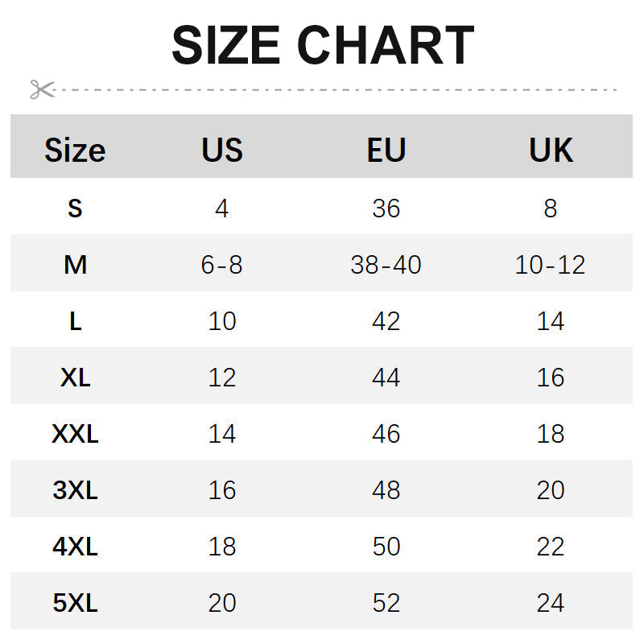Click the UK value 10-12
Viewport: 644px width, 644px height.
[x=551, y=265]
